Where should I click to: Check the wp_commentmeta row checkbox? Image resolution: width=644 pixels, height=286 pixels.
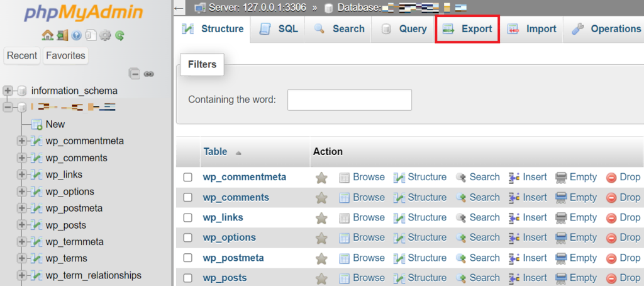[187, 178]
